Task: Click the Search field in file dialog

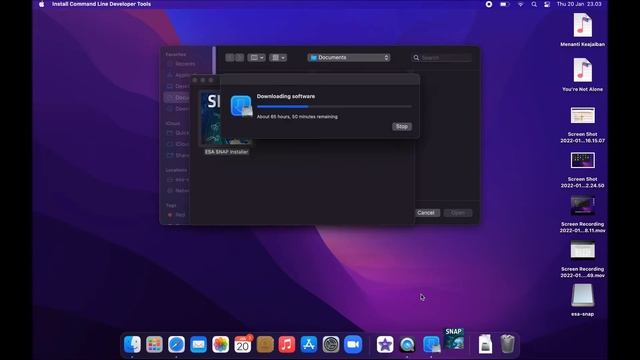Action: click(x=442, y=58)
